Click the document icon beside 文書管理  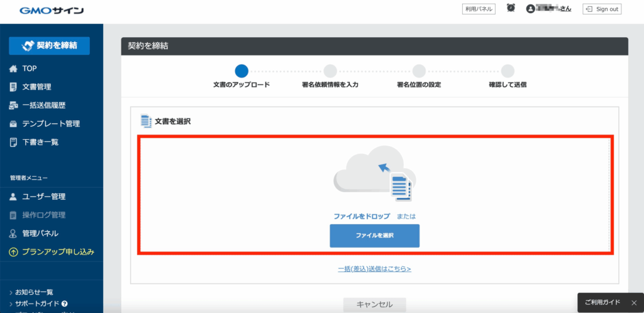[13, 87]
